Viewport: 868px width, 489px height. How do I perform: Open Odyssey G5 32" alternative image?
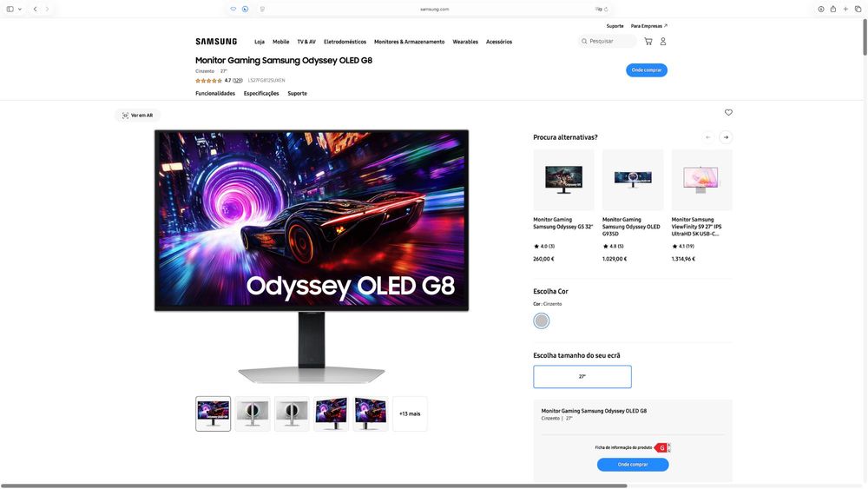pyautogui.click(x=563, y=180)
